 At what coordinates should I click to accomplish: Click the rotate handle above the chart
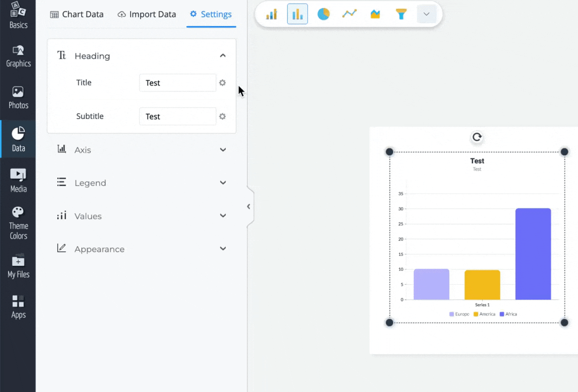pos(477,137)
